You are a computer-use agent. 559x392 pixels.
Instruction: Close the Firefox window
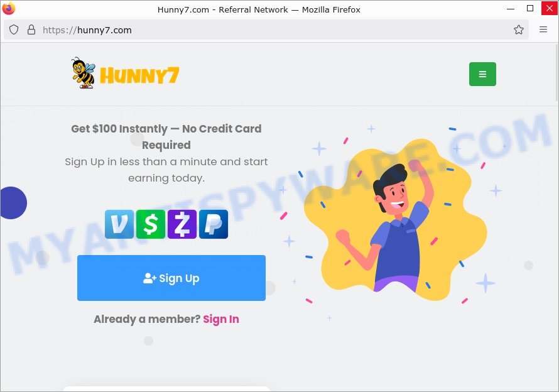(x=550, y=8)
